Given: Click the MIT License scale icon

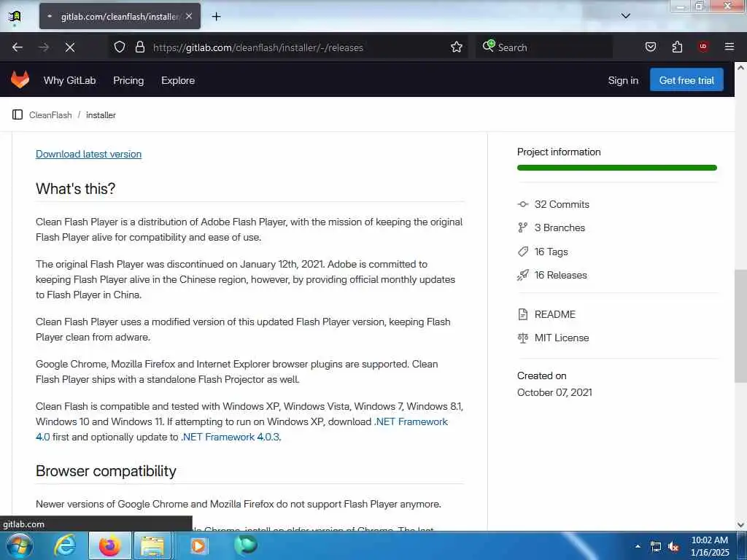Looking at the screenshot, I should pos(522,338).
